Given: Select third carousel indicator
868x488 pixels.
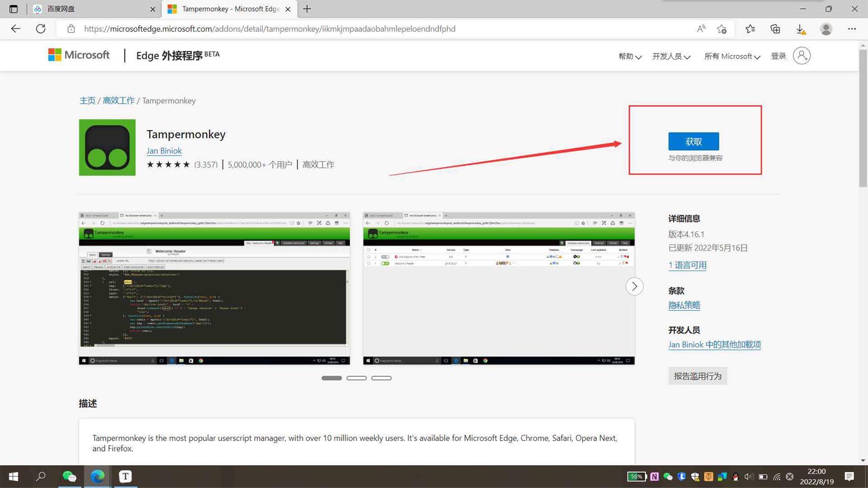Looking at the screenshot, I should click(381, 378).
